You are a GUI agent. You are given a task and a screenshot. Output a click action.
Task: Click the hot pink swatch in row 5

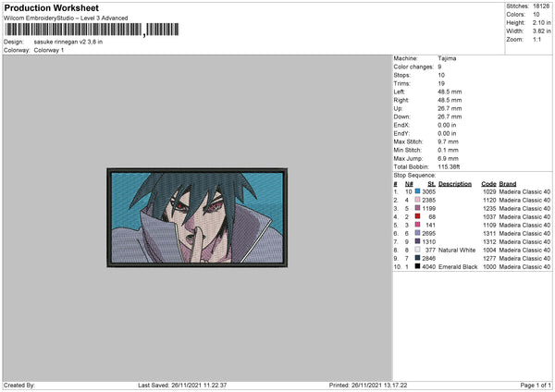pyautogui.click(x=418, y=225)
